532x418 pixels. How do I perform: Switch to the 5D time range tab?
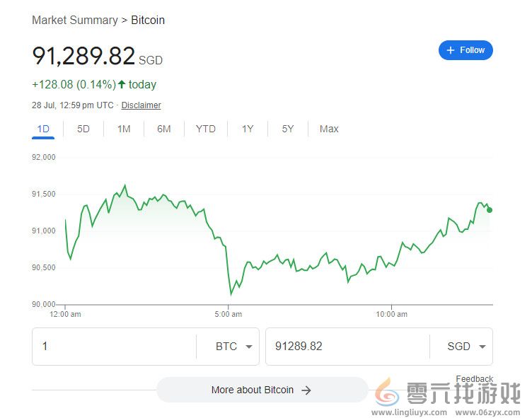tap(83, 129)
